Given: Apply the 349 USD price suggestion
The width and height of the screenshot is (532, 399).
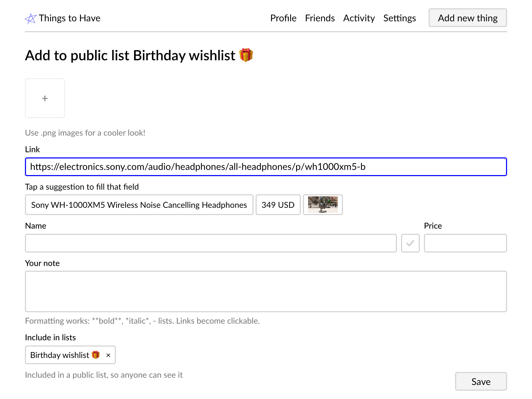Looking at the screenshot, I should 278,205.
